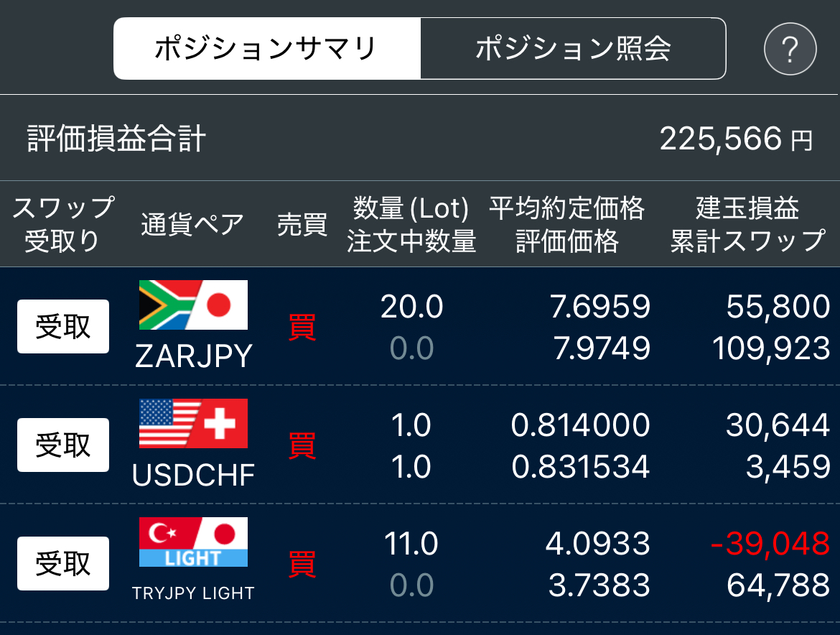Viewport: 840px width, 635px height.
Task: Select the red 買 mark for ZARJPY
Action: point(302,328)
